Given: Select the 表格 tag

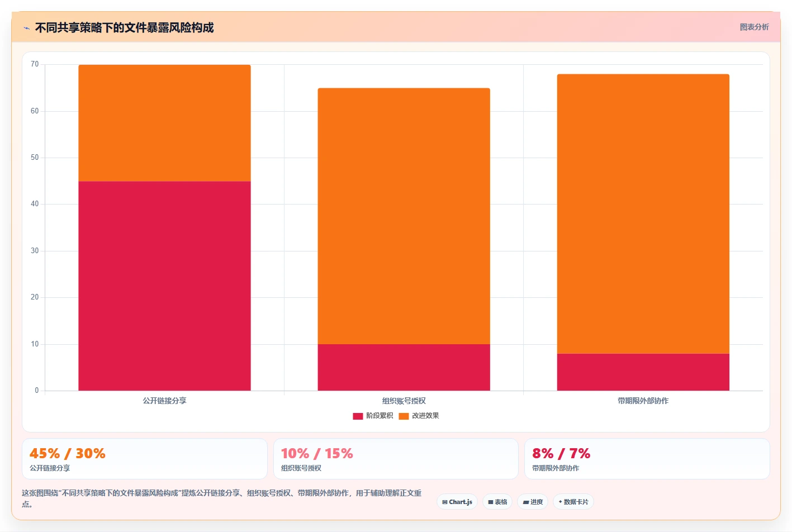Looking at the screenshot, I should point(497,502).
